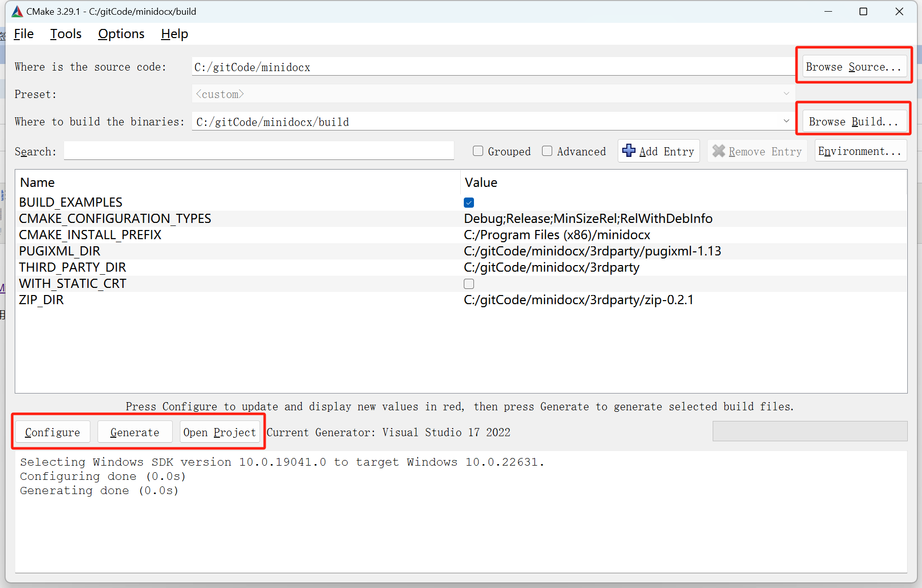Image resolution: width=922 pixels, height=588 pixels.
Task: Click the Remove Entry button label
Action: 765,151
